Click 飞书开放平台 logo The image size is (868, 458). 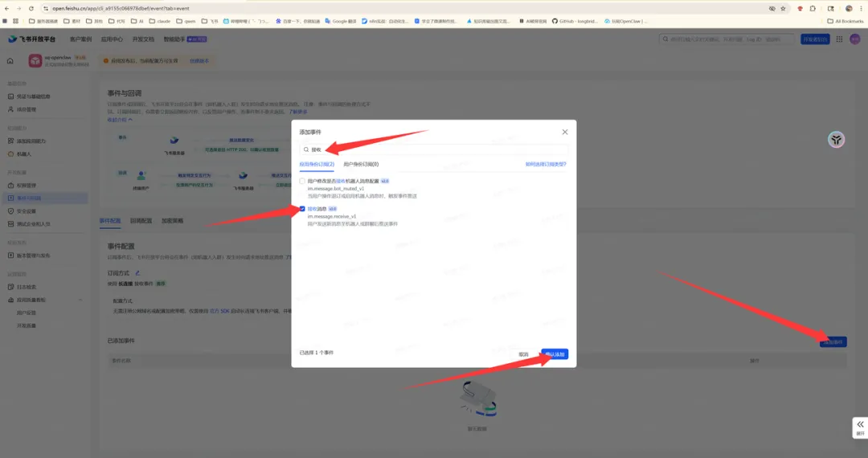(32, 39)
